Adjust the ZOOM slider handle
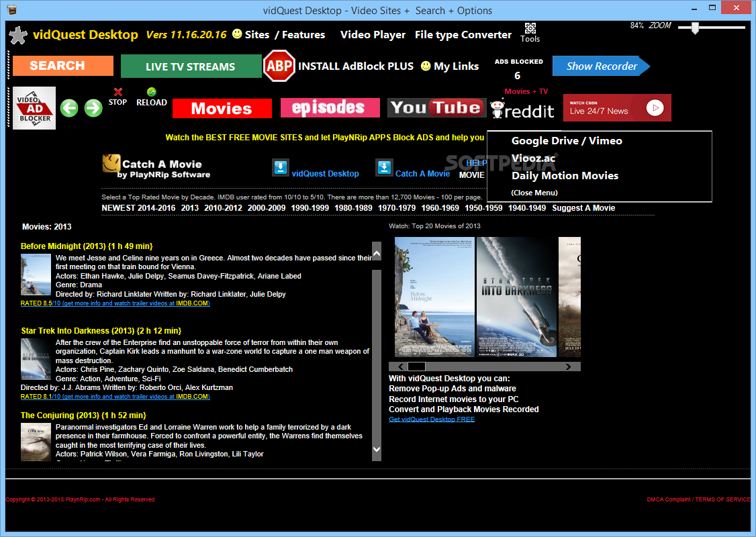This screenshot has height=537, width=756. click(x=695, y=28)
